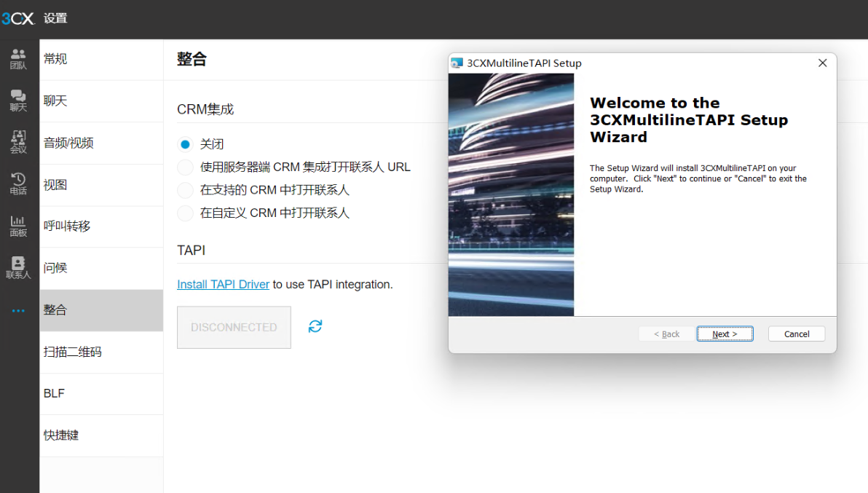Click the blue refresh icon beside DISCONNECTED

point(315,326)
